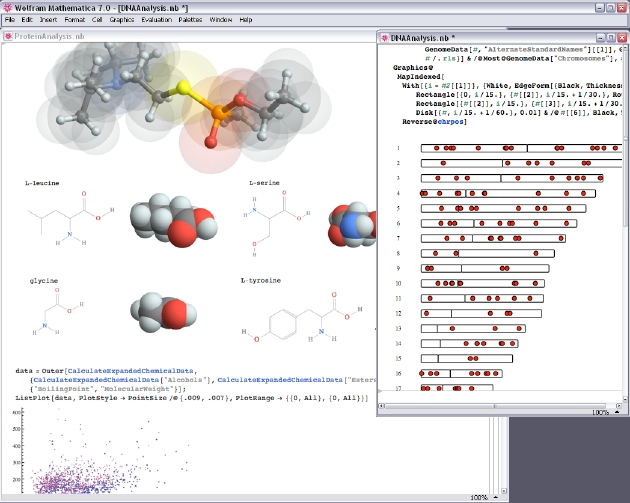Click ProteinAnalysis vertical scrollbar down arrow
This screenshot has height=503, width=630.
point(504,491)
